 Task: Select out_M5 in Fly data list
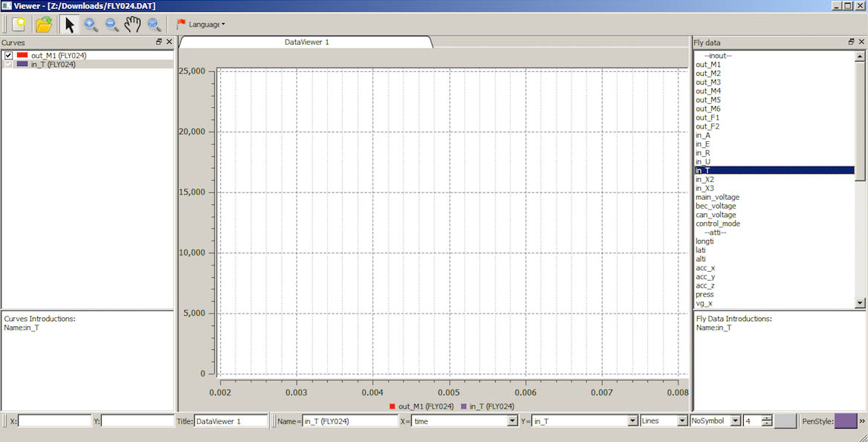(x=774, y=100)
